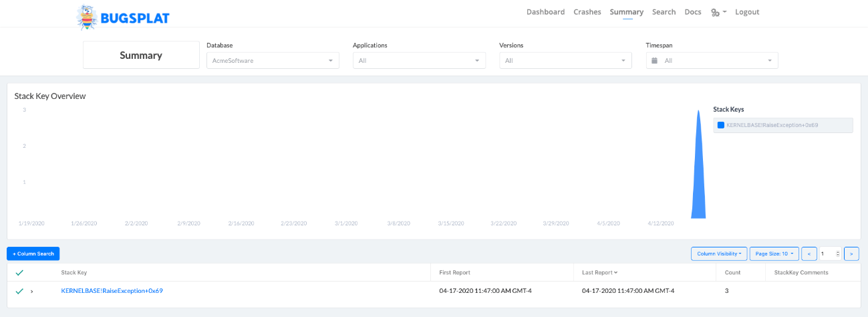
Task: Go to previous page with < button
Action: [809, 253]
